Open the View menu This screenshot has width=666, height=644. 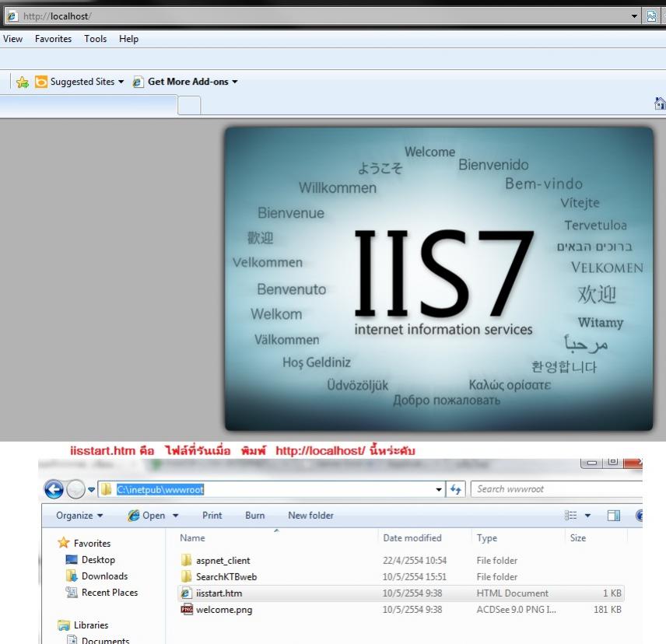click(12, 39)
